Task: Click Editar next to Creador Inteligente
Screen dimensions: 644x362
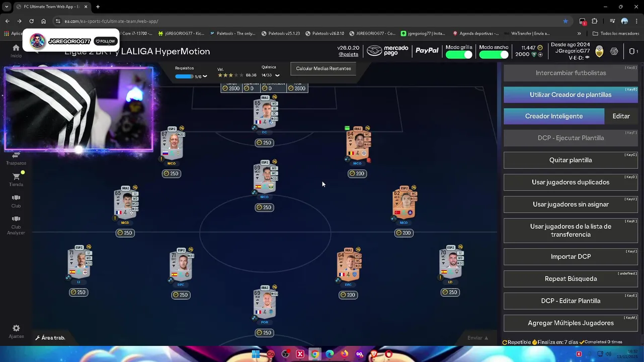Action: (x=621, y=116)
